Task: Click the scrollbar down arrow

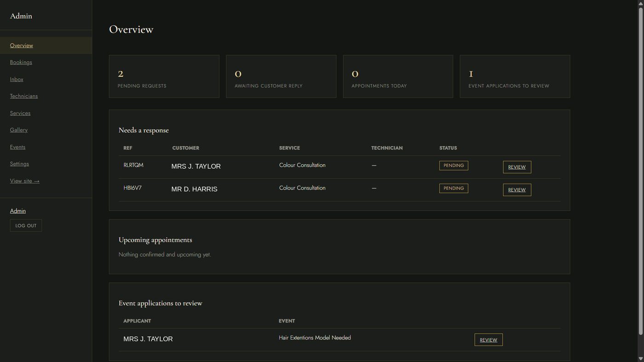Action: click(x=640, y=359)
